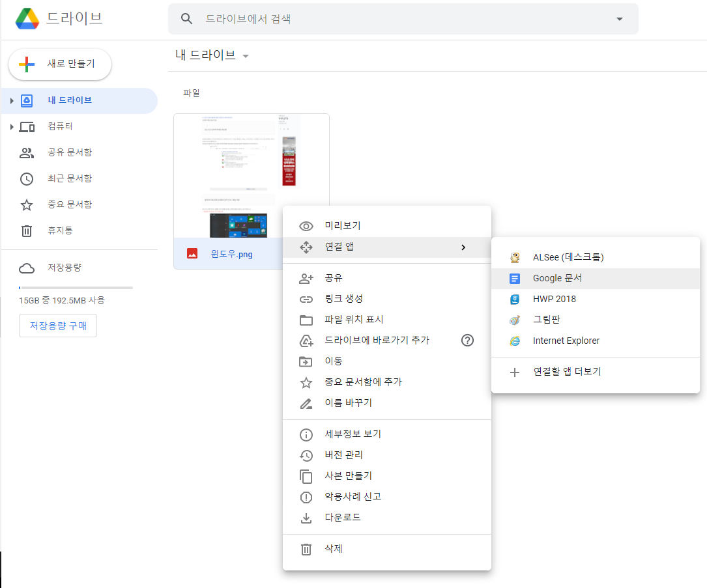The image size is (707, 588).
Task: Choose 세부정보 보기 from the context menu
Action: 387,434
